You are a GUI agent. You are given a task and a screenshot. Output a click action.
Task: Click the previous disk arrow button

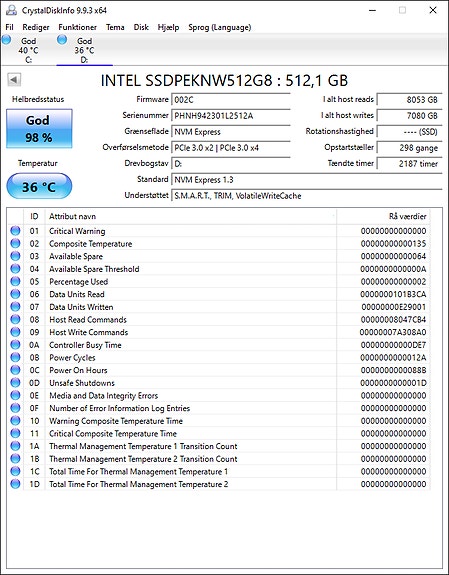click(14, 80)
